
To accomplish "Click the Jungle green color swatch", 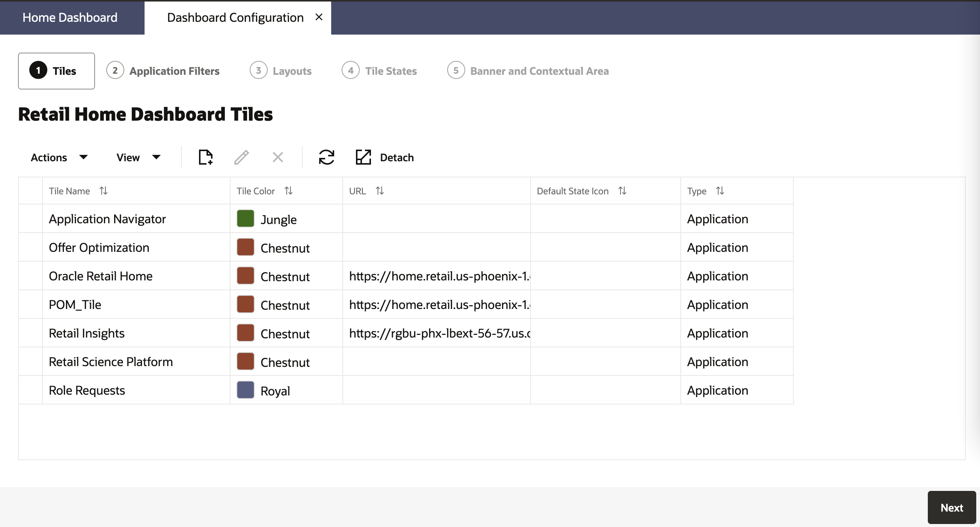I will 246,219.
